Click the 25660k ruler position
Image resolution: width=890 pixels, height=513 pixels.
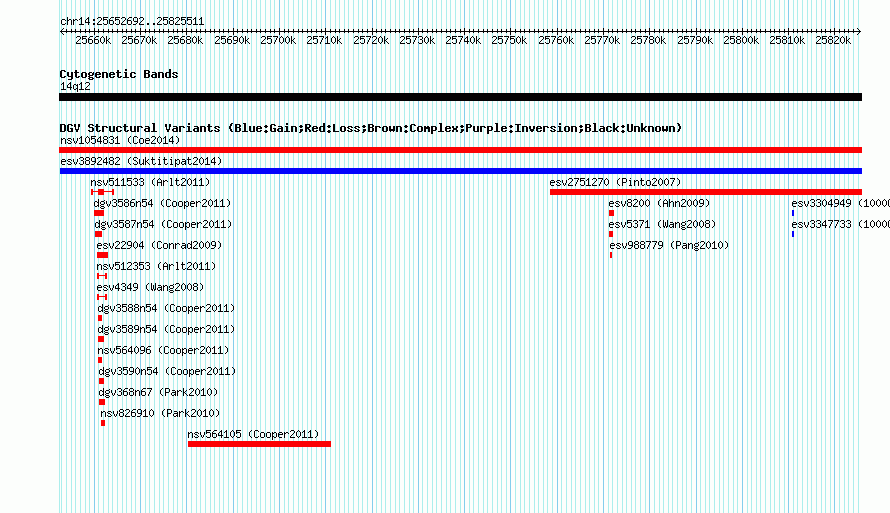(x=93, y=40)
